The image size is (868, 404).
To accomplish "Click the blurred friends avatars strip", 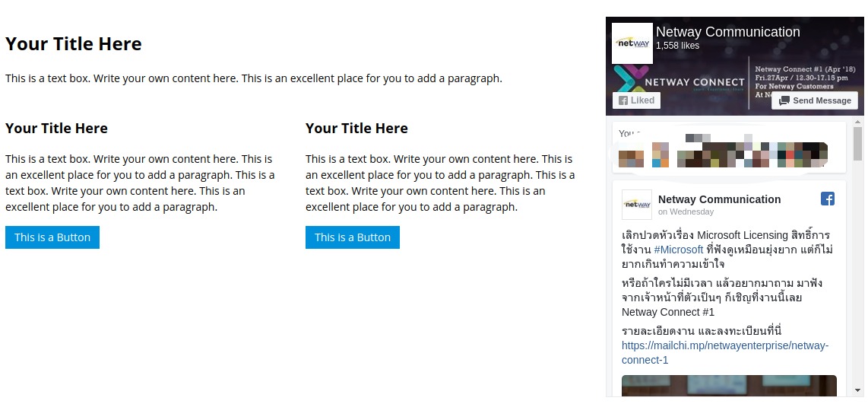I will pos(722,152).
